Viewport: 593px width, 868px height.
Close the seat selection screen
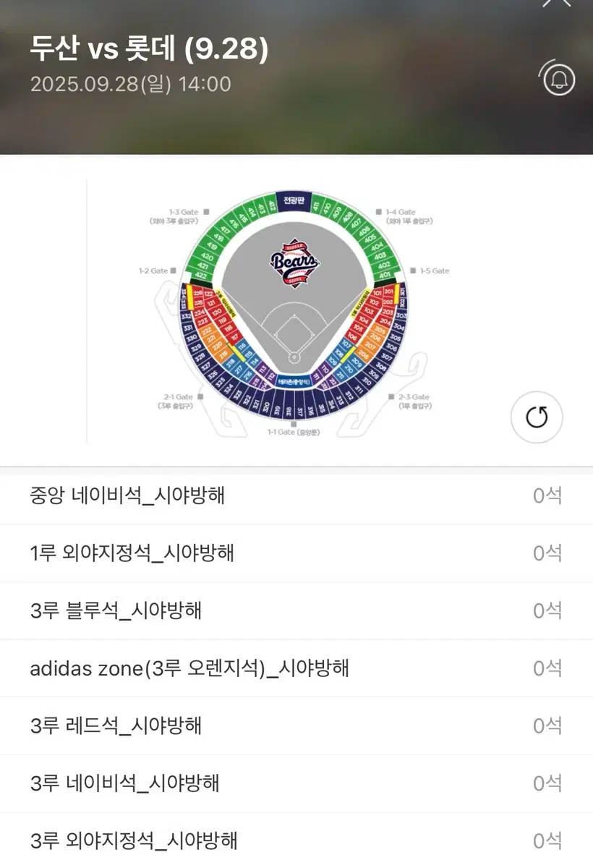pos(556,3)
